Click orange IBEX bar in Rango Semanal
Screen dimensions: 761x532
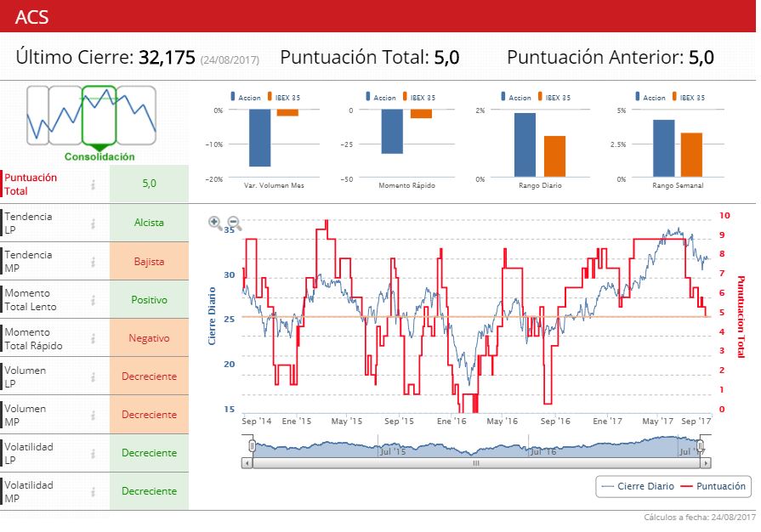(x=691, y=155)
